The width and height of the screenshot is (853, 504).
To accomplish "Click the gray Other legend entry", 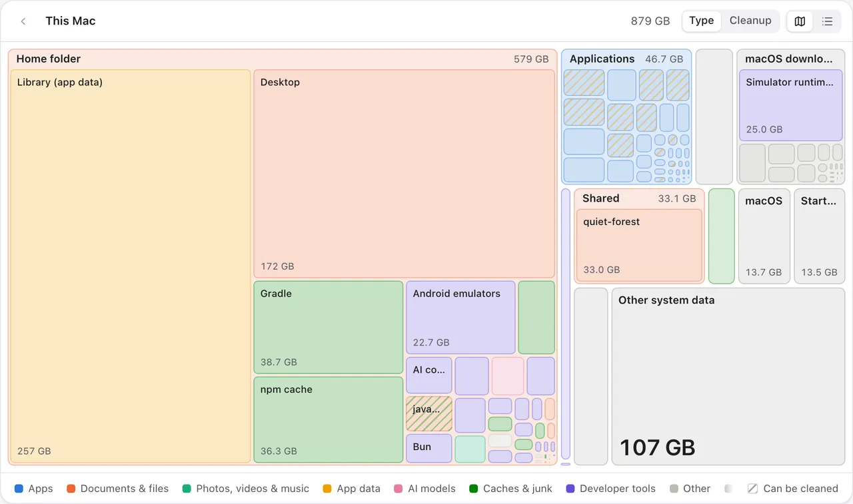I will [690, 489].
